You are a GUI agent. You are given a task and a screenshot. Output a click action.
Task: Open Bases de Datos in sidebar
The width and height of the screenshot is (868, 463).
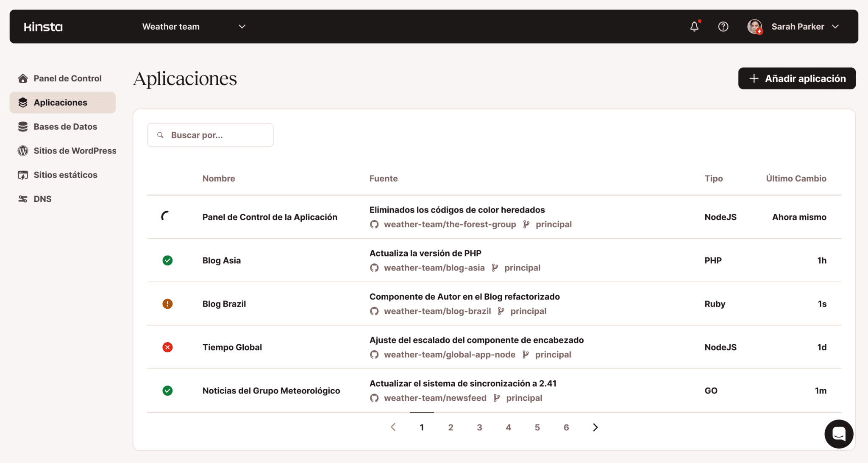coord(65,126)
